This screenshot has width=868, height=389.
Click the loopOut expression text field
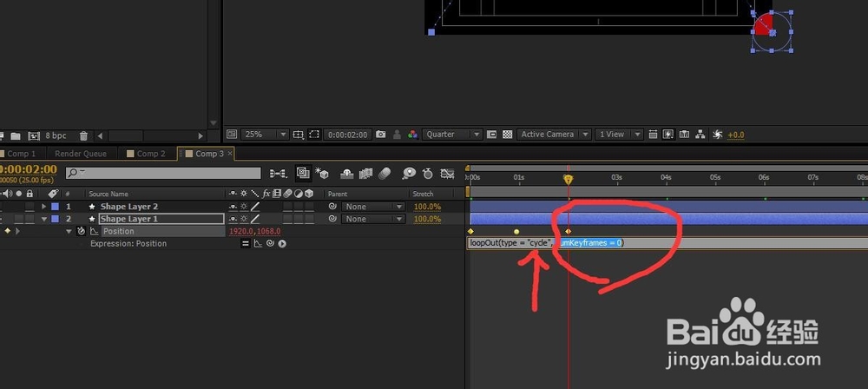click(x=667, y=243)
